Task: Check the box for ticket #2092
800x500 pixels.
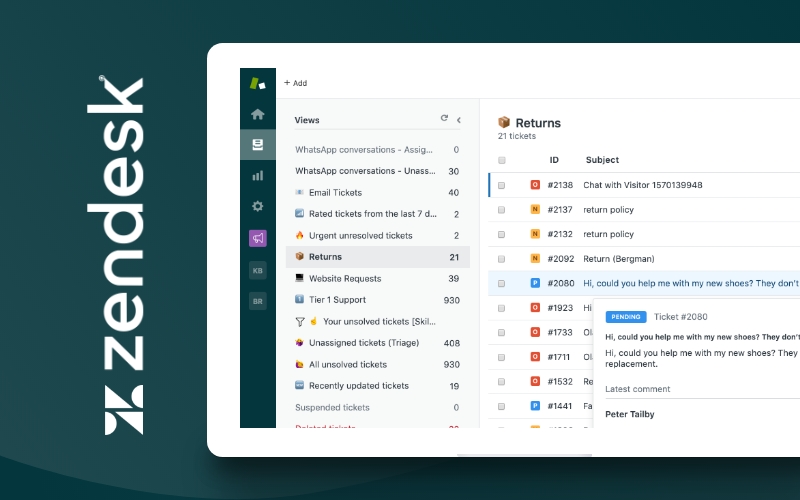Action: click(502, 259)
